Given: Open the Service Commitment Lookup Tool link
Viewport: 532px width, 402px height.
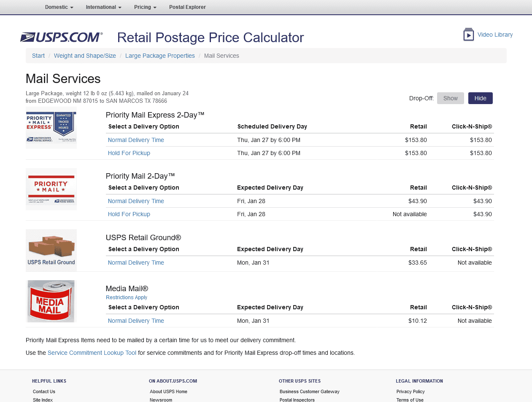Looking at the screenshot, I should 92,353.
